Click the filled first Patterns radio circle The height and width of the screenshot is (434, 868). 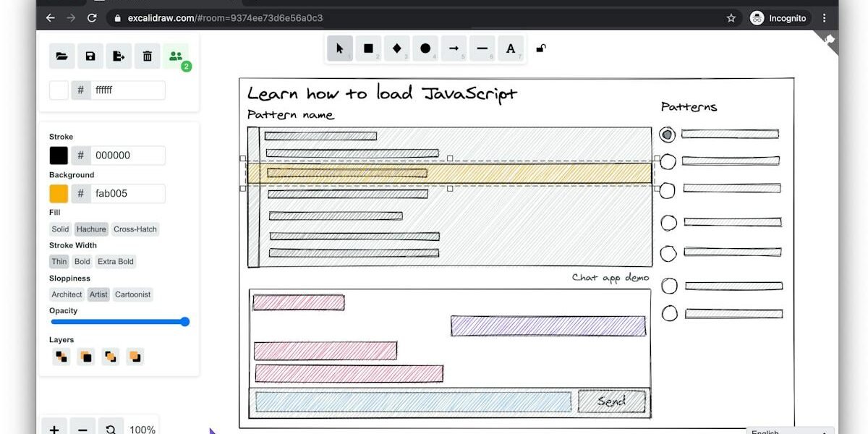coord(668,135)
